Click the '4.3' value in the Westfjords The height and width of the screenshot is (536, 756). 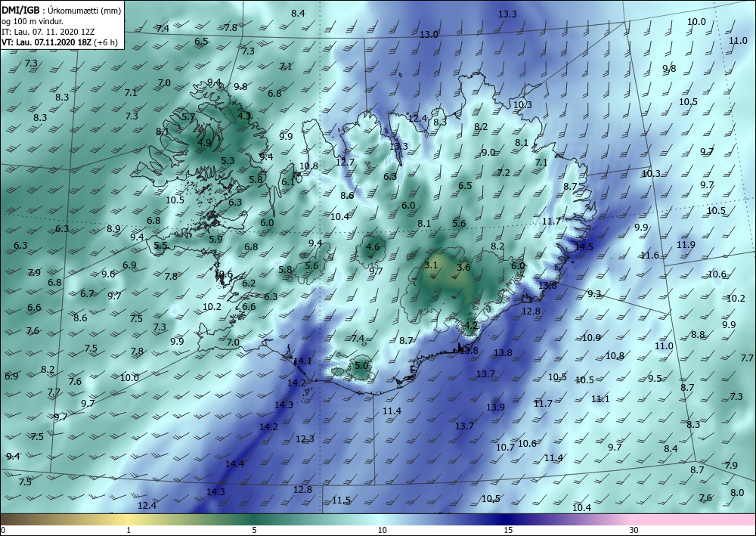pos(244,116)
